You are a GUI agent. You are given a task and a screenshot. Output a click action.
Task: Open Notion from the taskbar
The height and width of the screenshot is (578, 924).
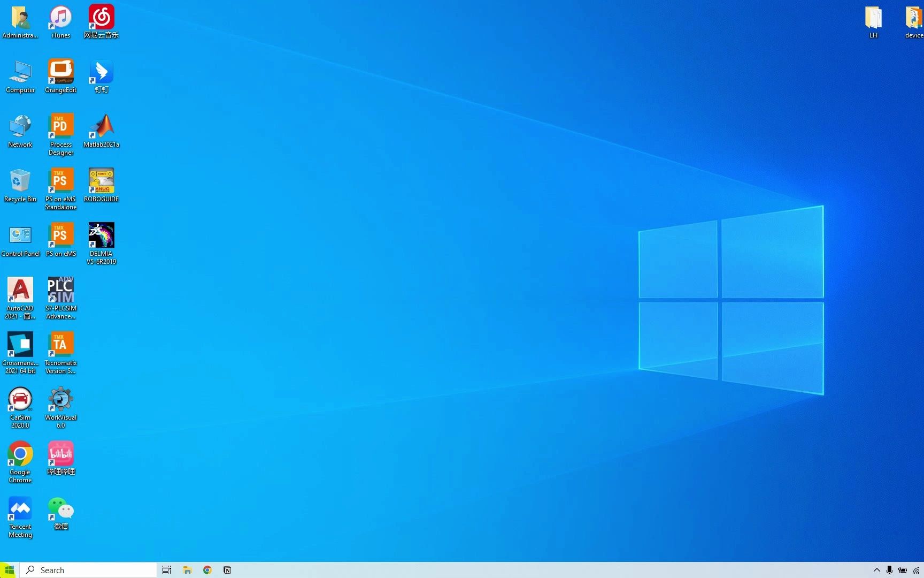[x=227, y=570]
